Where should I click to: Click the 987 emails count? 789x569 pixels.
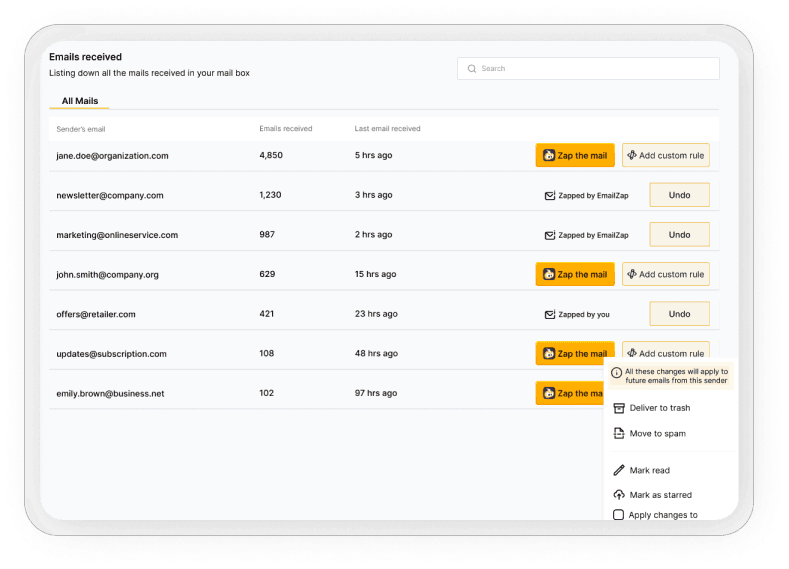pyautogui.click(x=267, y=234)
